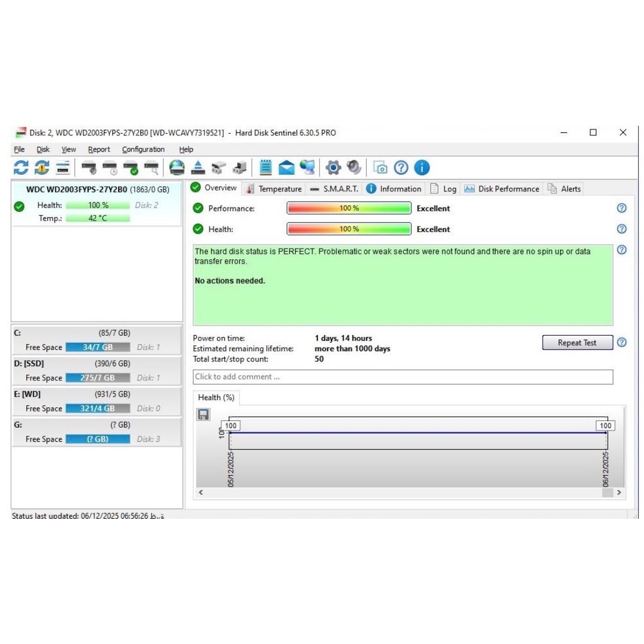Open the envelope email icon in toolbar
This screenshot has height=644, width=644.
[287, 168]
